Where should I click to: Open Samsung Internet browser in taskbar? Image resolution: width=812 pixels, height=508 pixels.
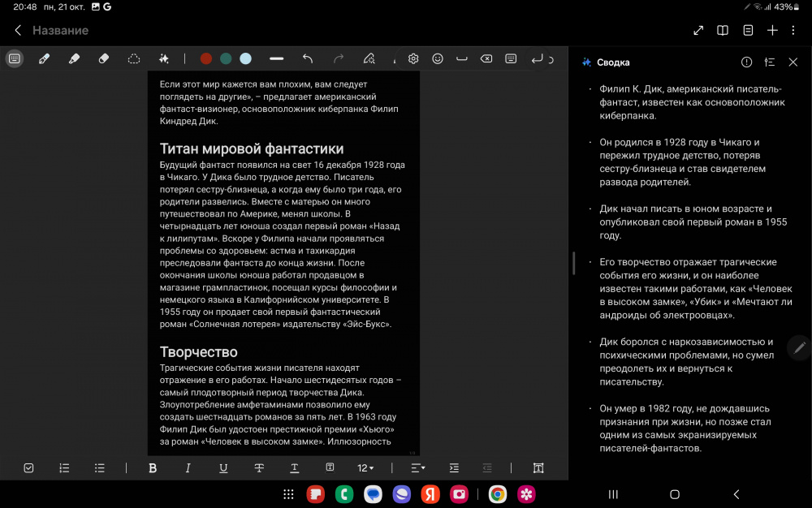point(401,494)
